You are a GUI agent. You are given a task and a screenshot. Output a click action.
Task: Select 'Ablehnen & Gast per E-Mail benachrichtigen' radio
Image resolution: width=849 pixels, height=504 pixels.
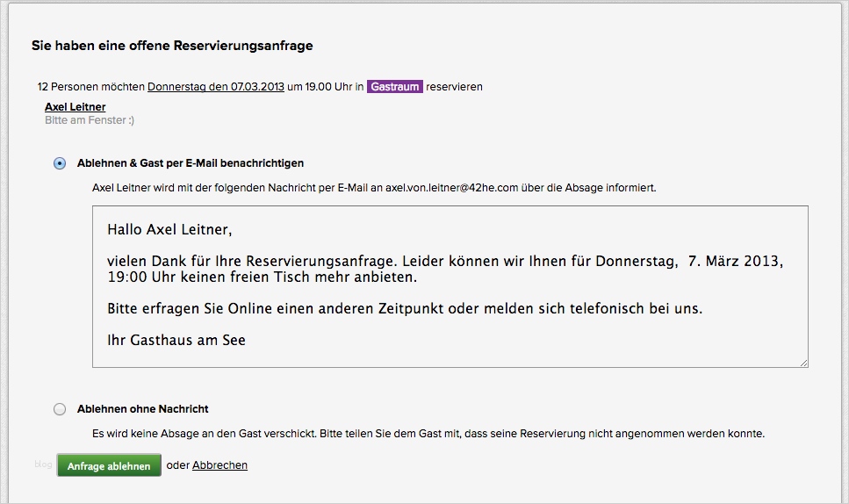coord(60,163)
